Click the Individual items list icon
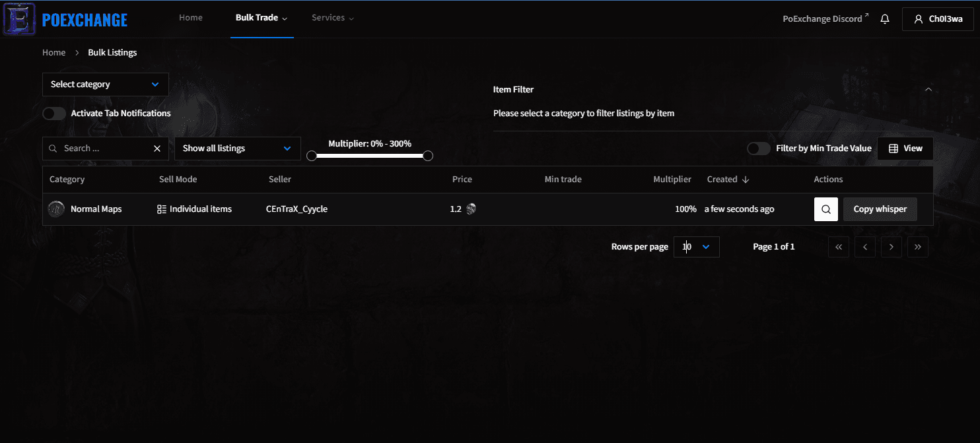 [162, 209]
